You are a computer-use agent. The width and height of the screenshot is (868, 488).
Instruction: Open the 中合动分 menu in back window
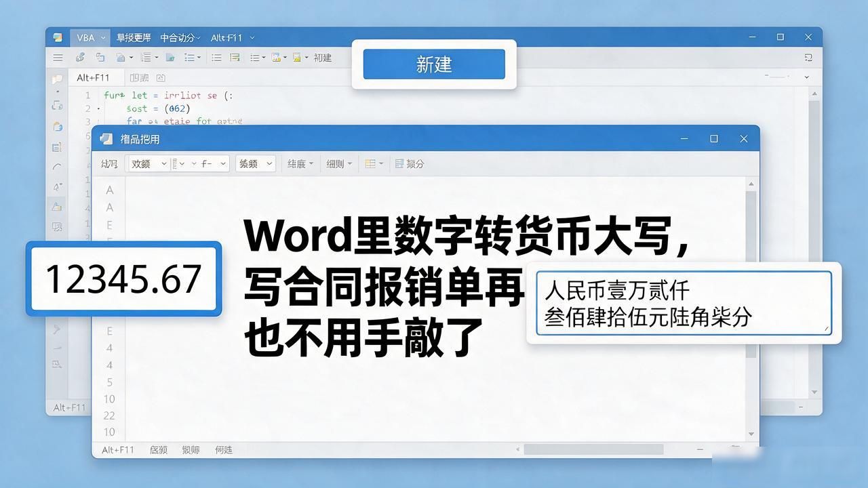[180, 38]
